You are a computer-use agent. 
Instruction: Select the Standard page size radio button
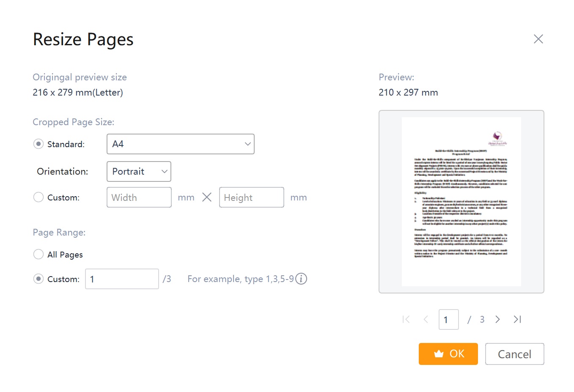38,144
